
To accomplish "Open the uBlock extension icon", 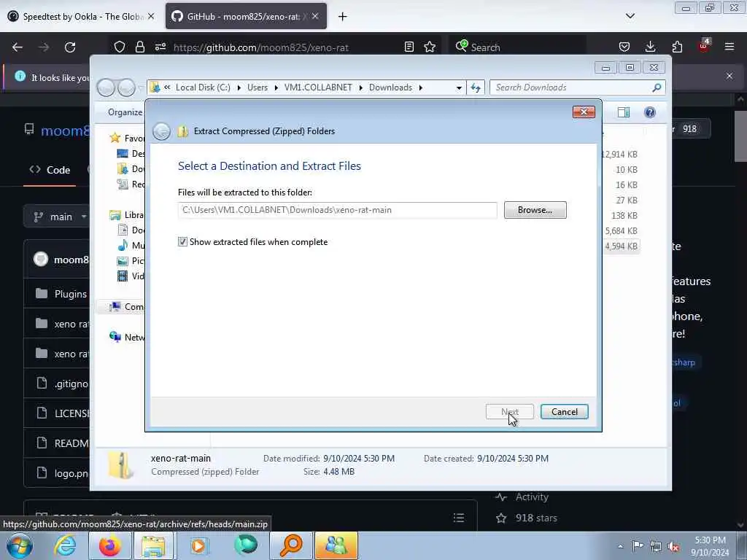I will [703, 46].
